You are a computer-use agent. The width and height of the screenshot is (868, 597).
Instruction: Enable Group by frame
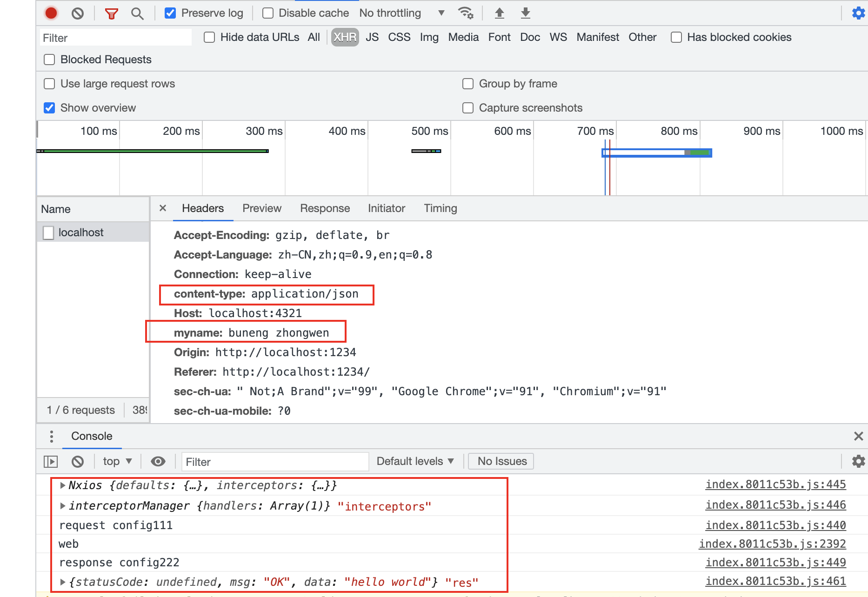[468, 84]
